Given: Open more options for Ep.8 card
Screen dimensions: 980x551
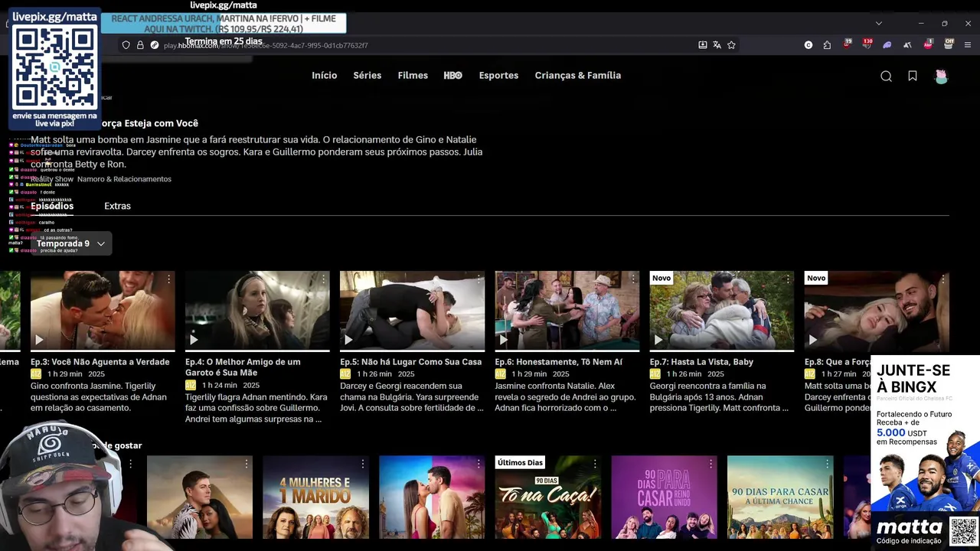Looking at the screenshot, I should point(942,280).
